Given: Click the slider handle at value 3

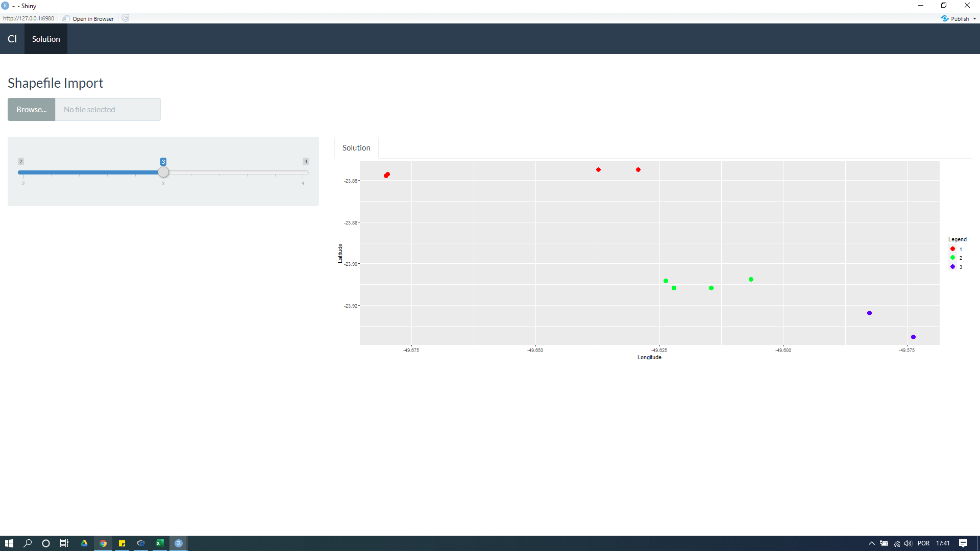Looking at the screenshot, I should tap(163, 172).
